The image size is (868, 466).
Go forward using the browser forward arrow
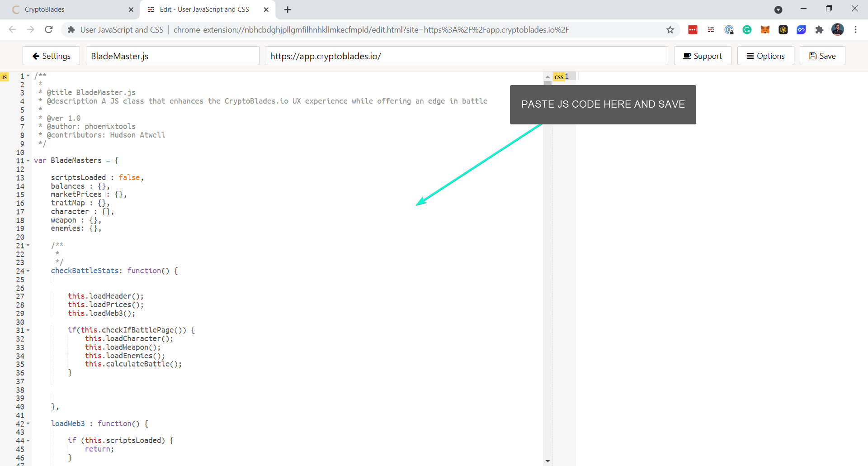[30, 30]
